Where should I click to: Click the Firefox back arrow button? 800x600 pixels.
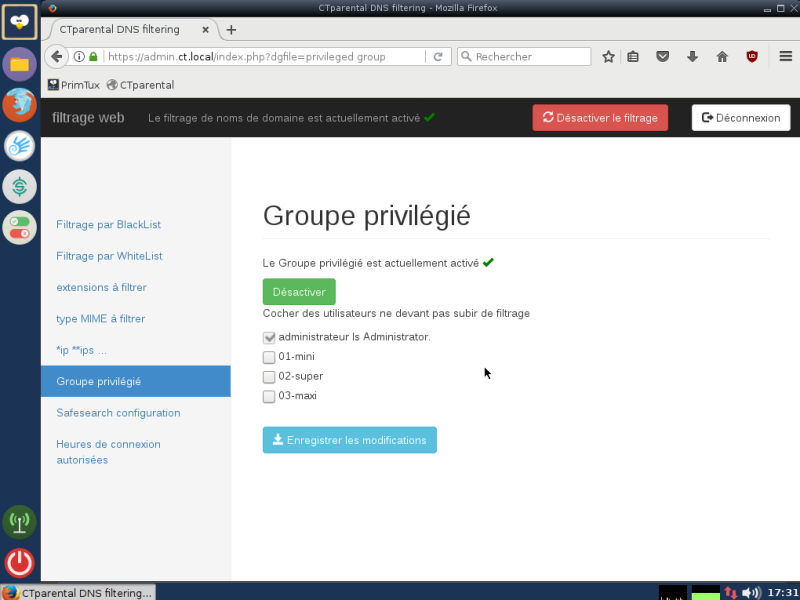[x=57, y=57]
